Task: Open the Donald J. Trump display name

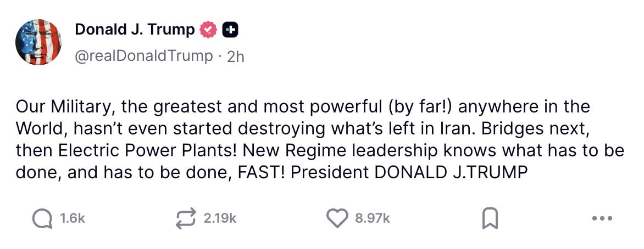Action: coord(135,30)
